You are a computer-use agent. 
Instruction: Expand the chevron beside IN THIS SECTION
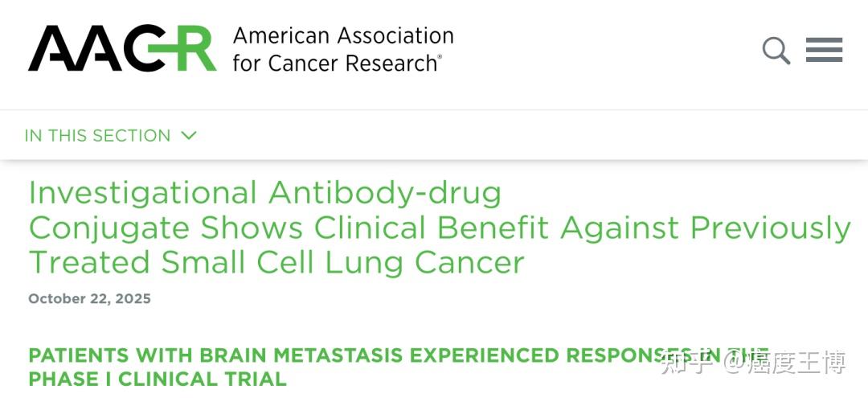coord(189,135)
